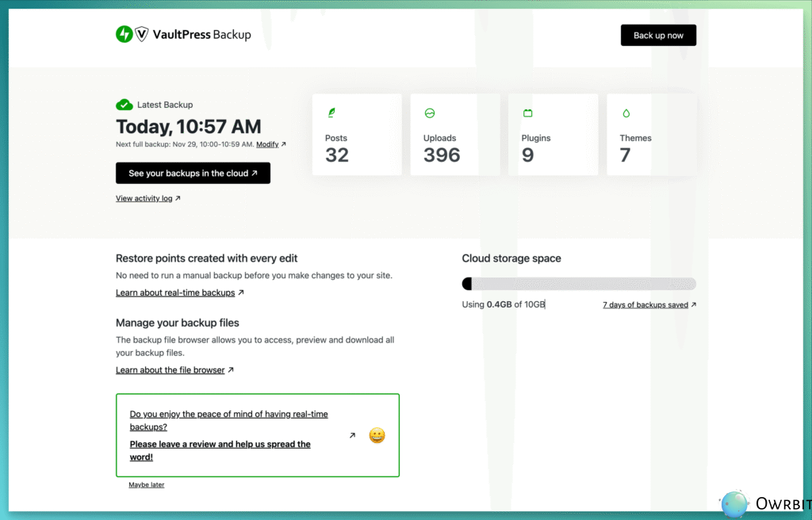Click the cloud storage space progress bar

[x=579, y=284]
